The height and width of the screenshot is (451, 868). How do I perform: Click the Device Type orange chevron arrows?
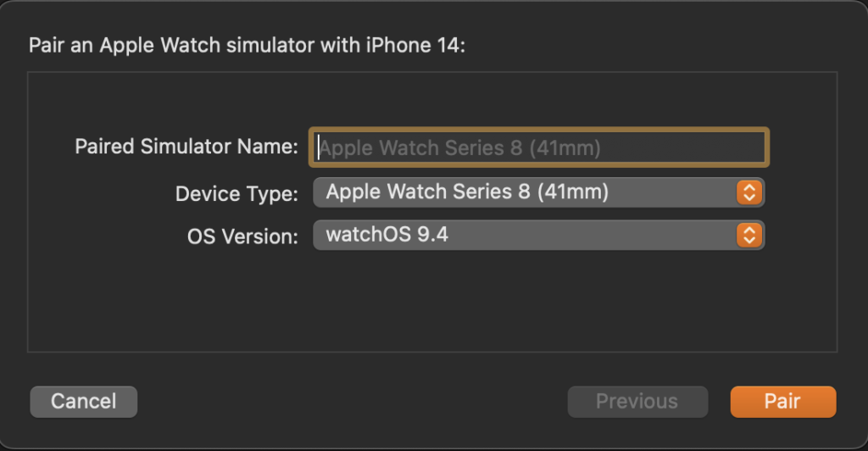click(x=747, y=192)
